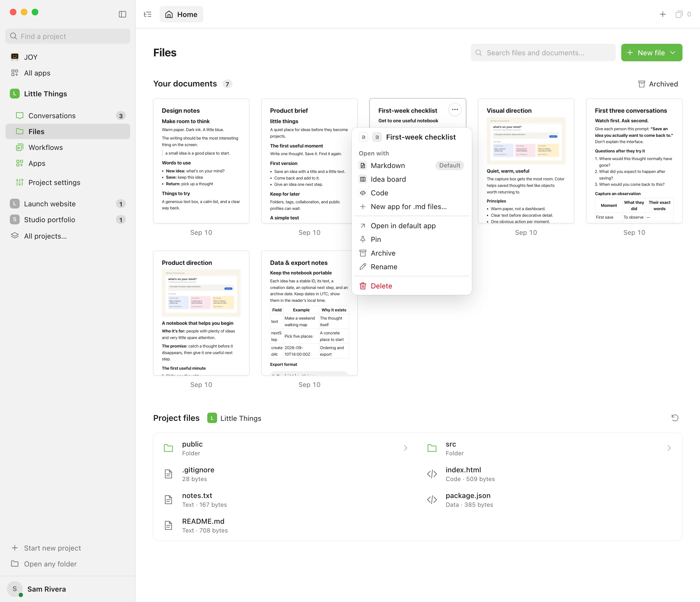Archive the First-week checklist document
The width and height of the screenshot is (700, 602).
[412, 253]
